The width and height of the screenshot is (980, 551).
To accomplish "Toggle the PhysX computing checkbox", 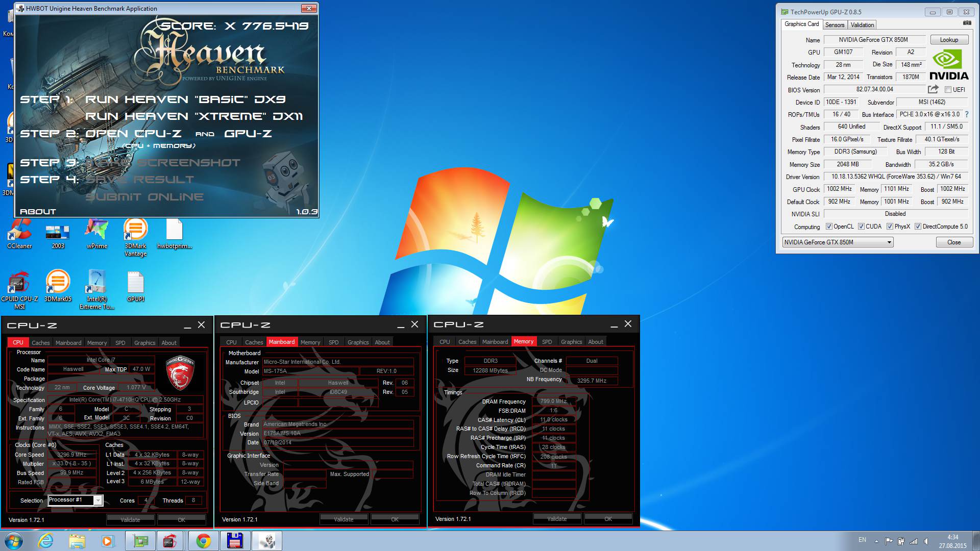I will (x=890, y=227).
